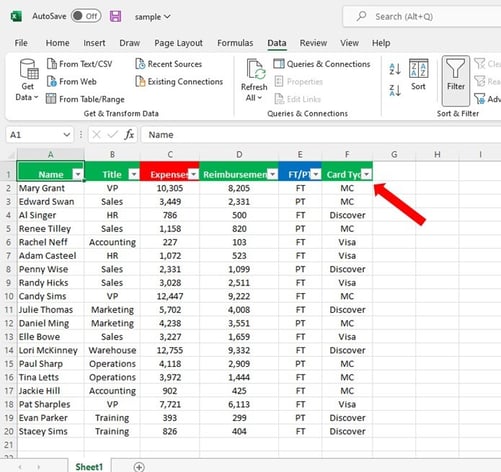The width and height of the screenshot is (501, 472).
Task: Open Advanced filter options
Action: click(x=487, y=99)
